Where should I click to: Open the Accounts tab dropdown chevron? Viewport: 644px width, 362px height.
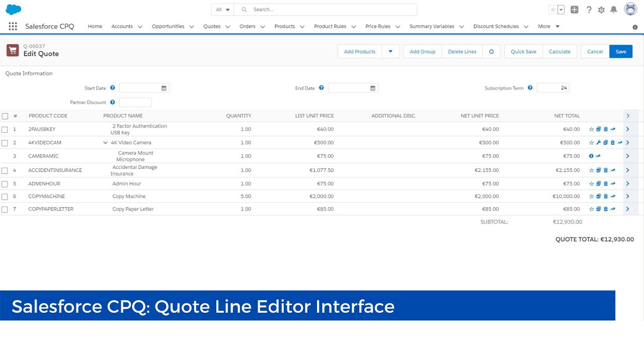140,27
